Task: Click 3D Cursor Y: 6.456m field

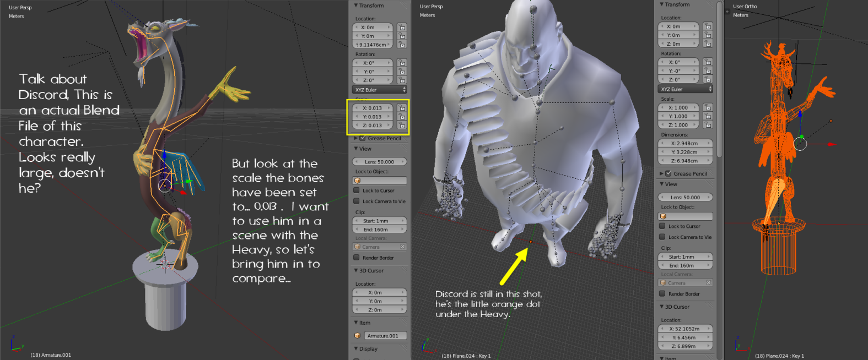Action: (686, 337)
